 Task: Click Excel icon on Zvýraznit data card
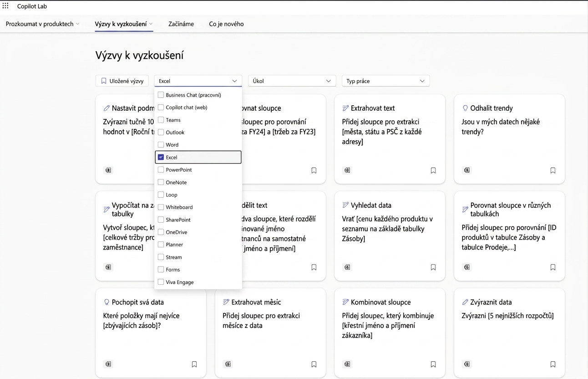point(467,364)
